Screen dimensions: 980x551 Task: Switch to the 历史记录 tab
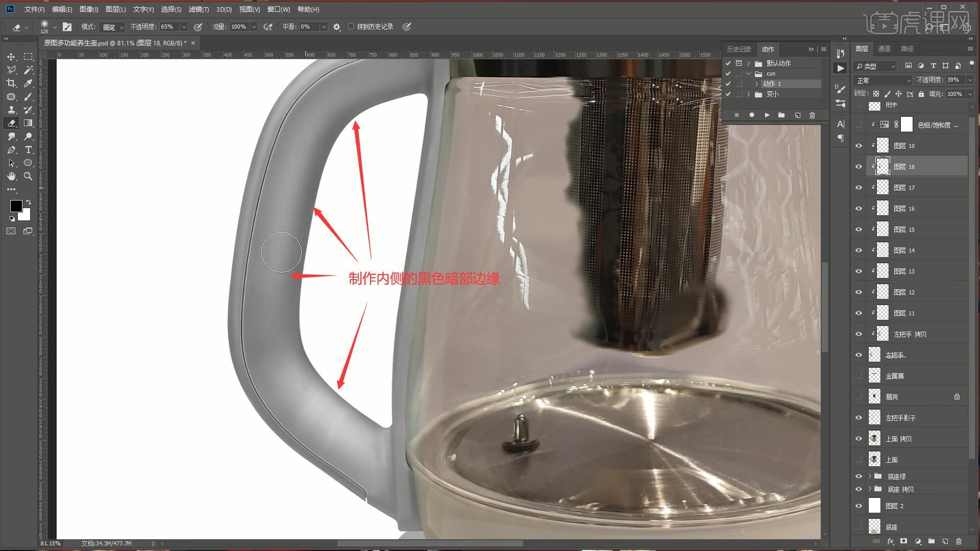(739, 49)
